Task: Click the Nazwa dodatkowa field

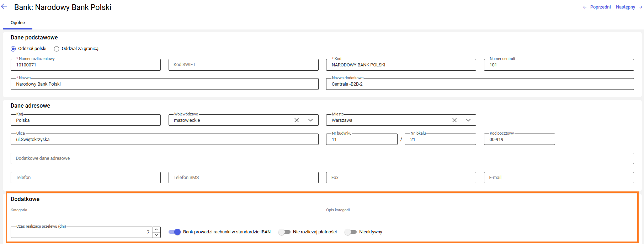Action: [x=480, y=84]
